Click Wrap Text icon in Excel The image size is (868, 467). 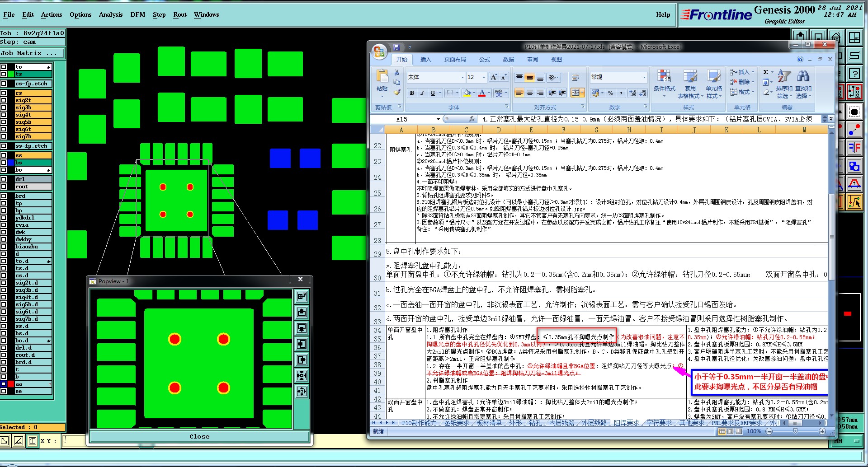576,78
